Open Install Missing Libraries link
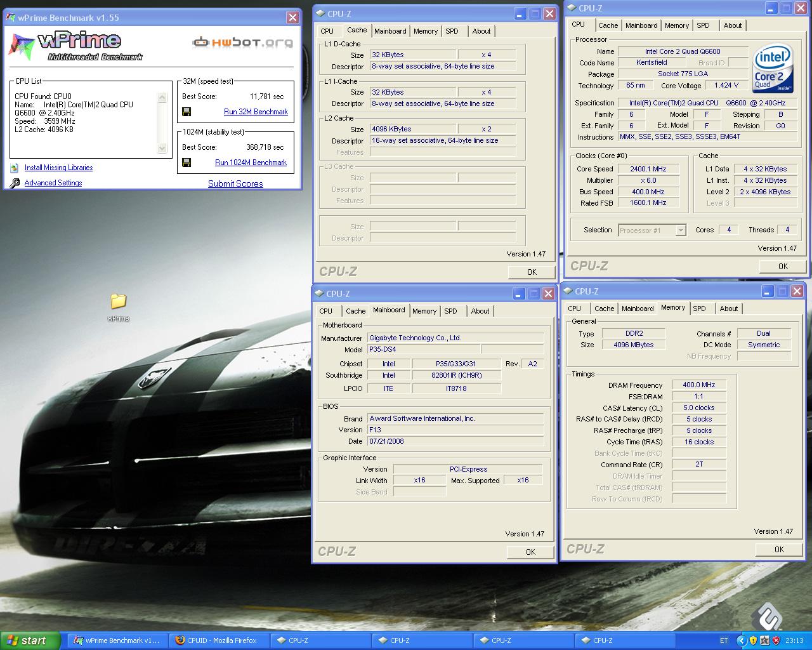 click(x=58, y=168)
